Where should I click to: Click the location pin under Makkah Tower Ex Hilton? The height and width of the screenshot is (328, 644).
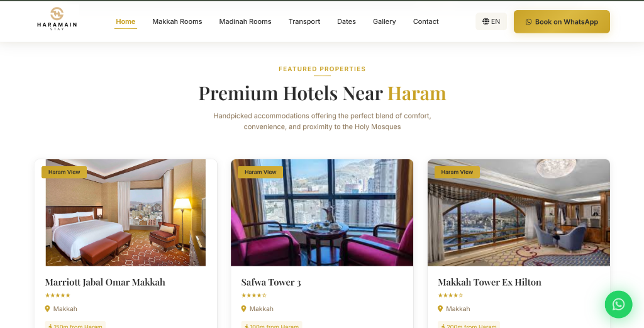point(440,308)
